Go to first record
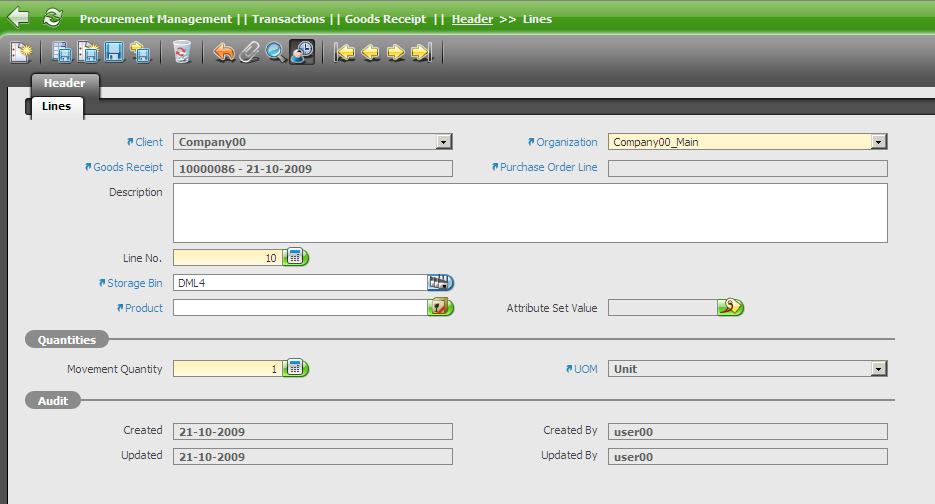This screenshot has height=504, width=935. (x=345, y=52)
